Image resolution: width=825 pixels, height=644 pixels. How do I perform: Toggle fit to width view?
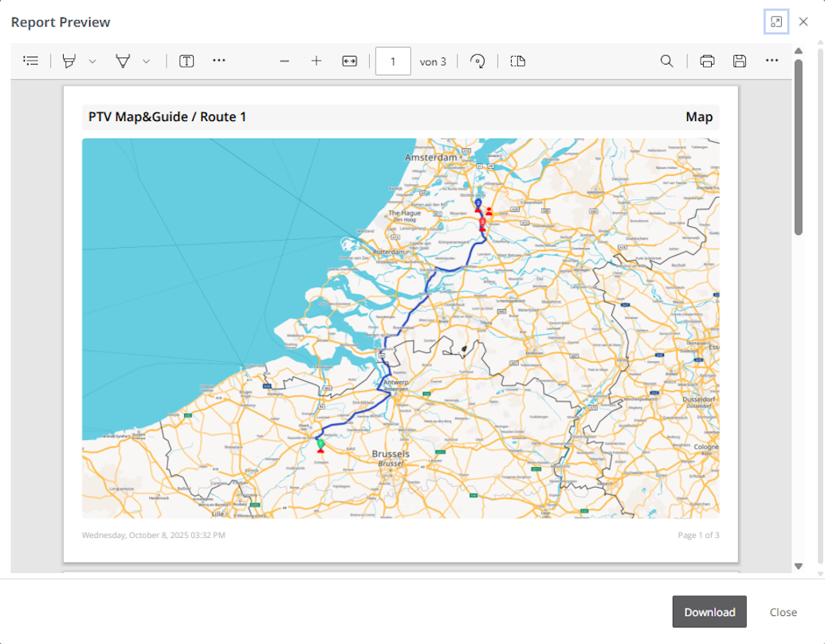tap(349, 61)
